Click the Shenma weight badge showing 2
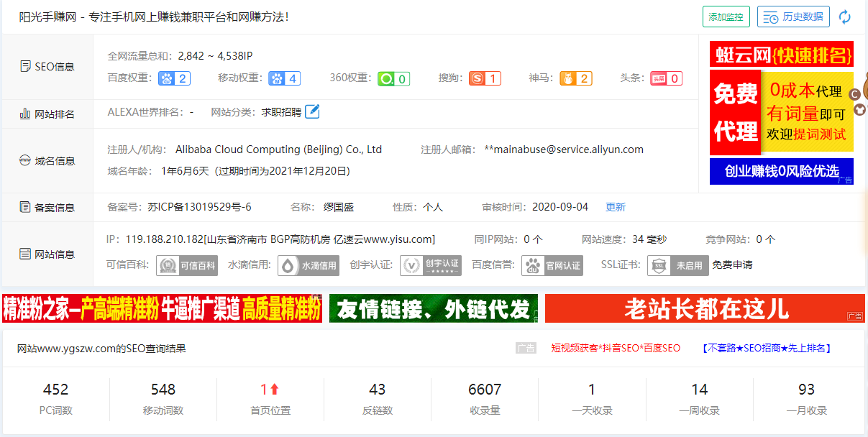 tap(576, 78)
